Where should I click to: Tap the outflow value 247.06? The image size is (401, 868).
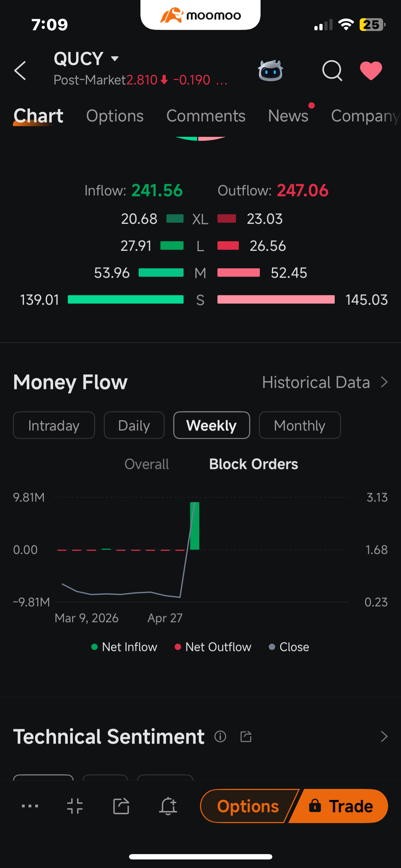click(x=303, y=191)
